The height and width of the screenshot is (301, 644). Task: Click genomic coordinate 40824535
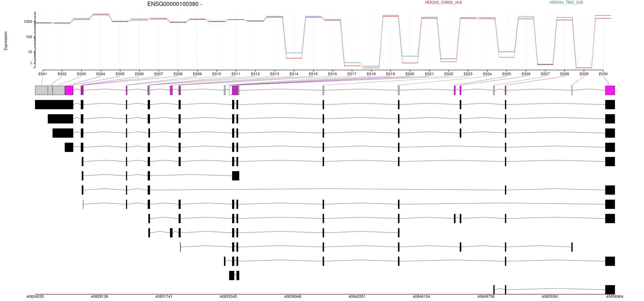point(35,297)
